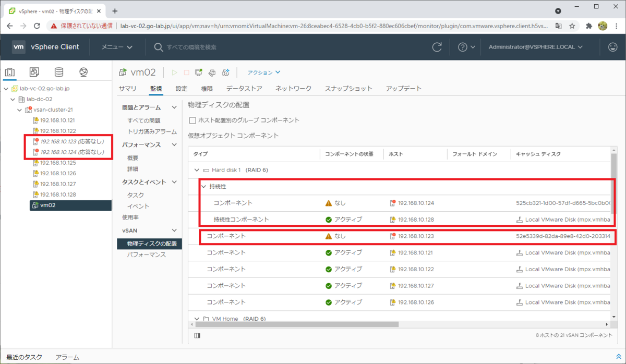Power off vm02 with the stop icon
Image resolution: width=626 pixels, height=364 pixels.
[x=186, y=72]
